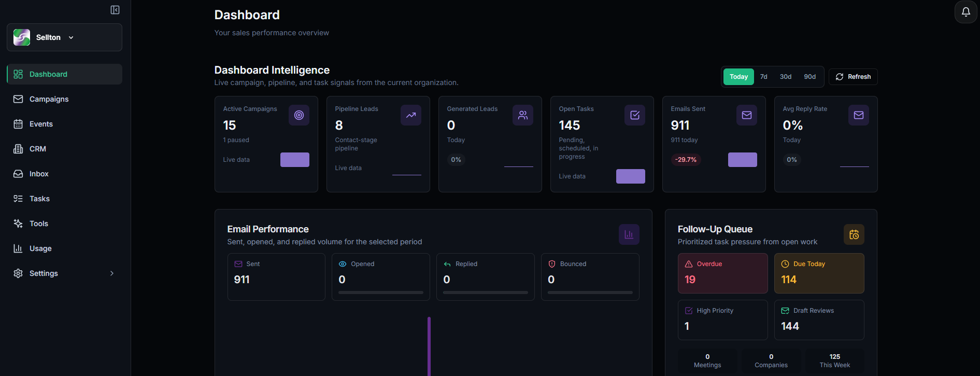Click the Sent 911 stat box
The height and width of the screenshot is (376, 980).
[x=276, y=277]
